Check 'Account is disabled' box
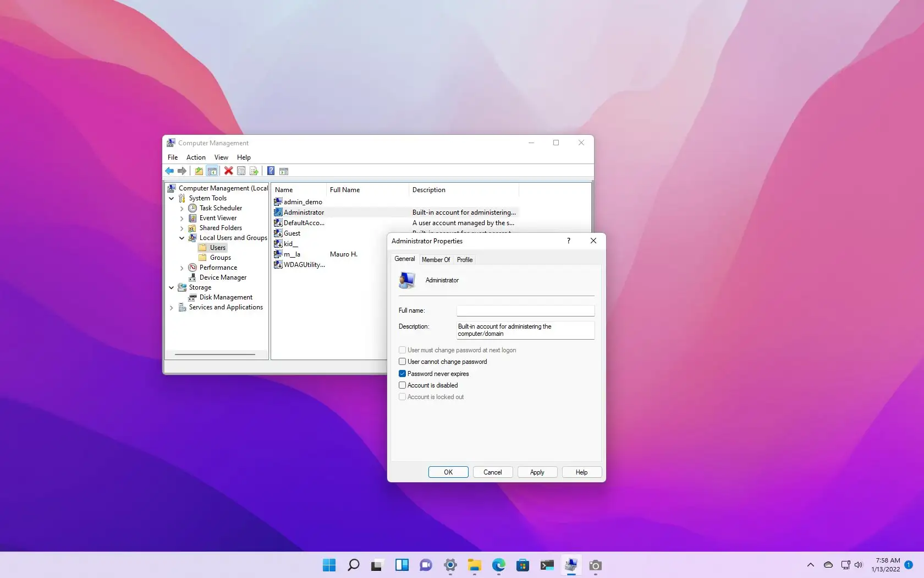The width and height of the screenshot is (924, 578). [402, 385]
